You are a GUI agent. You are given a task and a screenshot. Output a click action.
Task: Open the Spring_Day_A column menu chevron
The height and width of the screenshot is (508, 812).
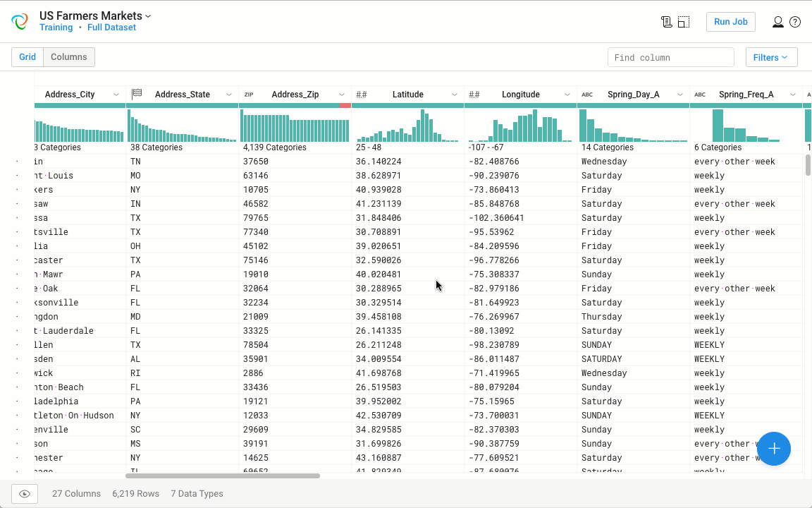(680, 95)
